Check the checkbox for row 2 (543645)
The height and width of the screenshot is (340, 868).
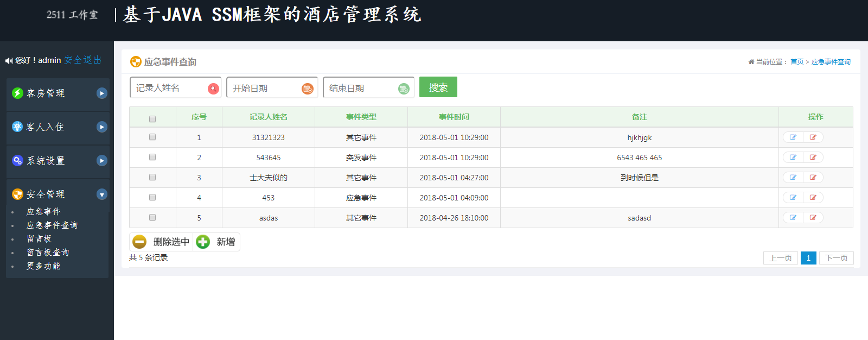(x=152, y=157)
